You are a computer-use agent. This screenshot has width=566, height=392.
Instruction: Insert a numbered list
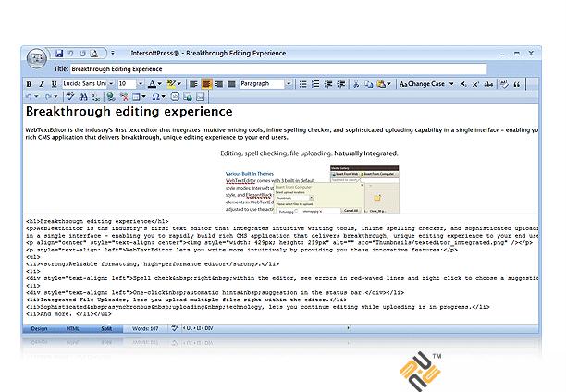[315, 84]
